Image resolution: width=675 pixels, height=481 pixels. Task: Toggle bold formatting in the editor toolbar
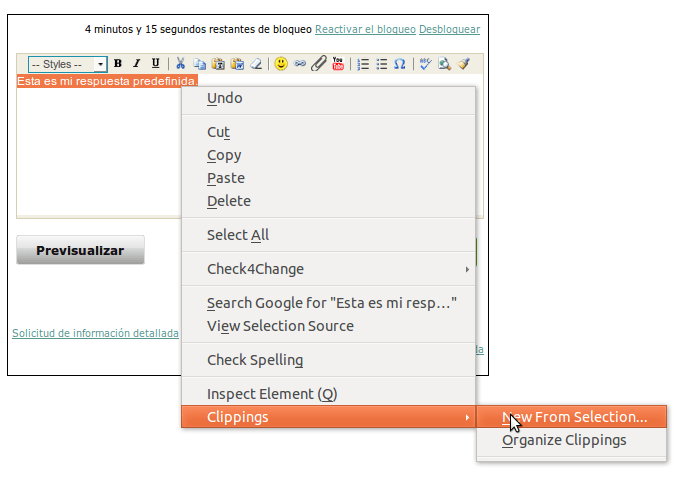tap(118, 64)
